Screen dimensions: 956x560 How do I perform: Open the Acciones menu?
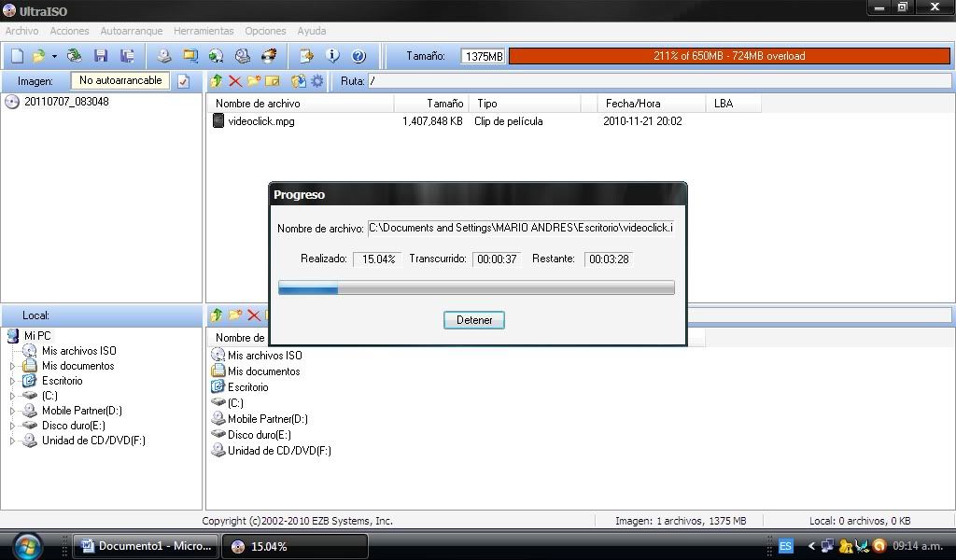(x=69, y=31)
